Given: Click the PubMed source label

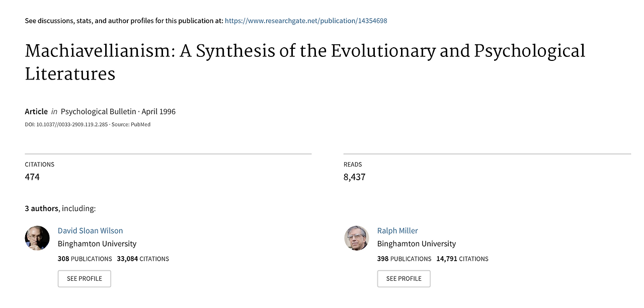Looking at the screenshot, I should click(x=140, y=124).
